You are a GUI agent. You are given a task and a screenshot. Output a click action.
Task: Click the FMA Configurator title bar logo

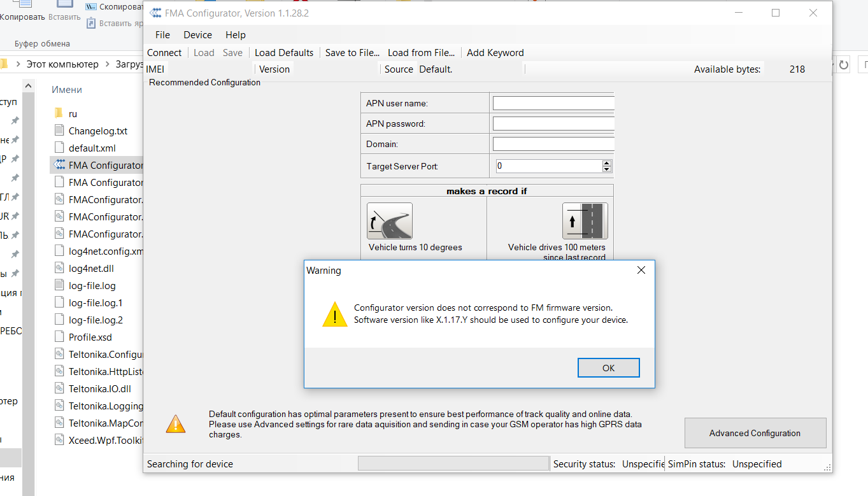point(155,13)
